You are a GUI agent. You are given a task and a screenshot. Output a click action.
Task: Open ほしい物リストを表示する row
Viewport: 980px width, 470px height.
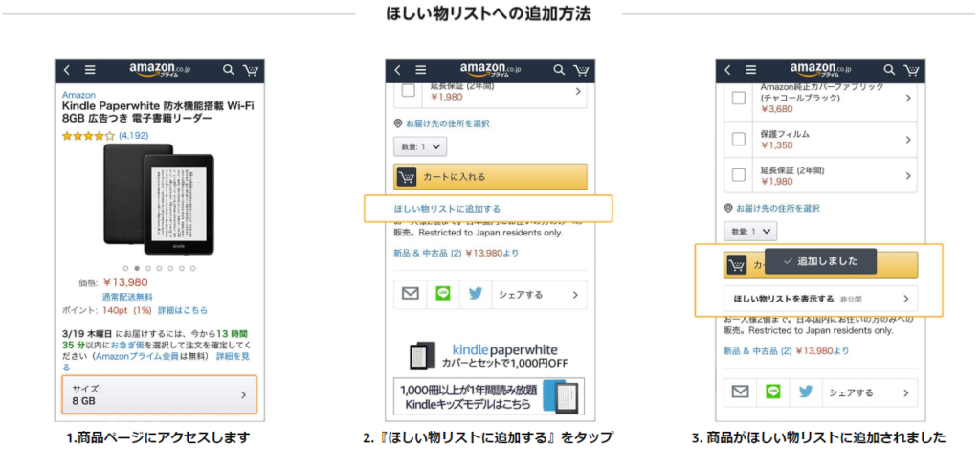[820, 298]
